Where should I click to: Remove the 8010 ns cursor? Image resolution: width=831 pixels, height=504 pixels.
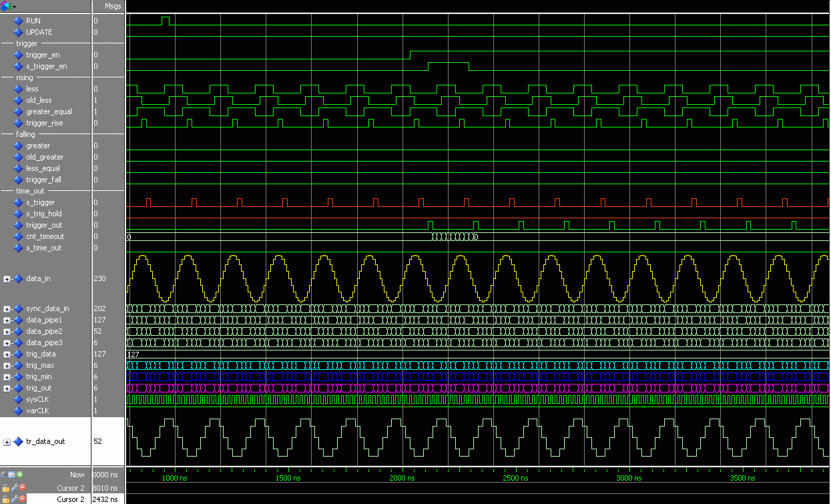(x=22, y=488)
